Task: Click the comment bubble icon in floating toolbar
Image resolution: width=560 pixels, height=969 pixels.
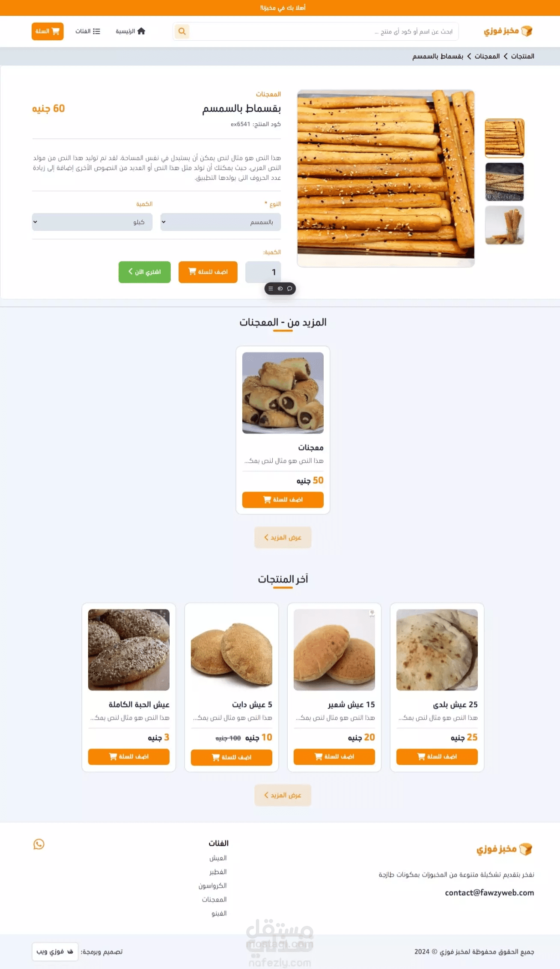Action: [x=290, y=289]
